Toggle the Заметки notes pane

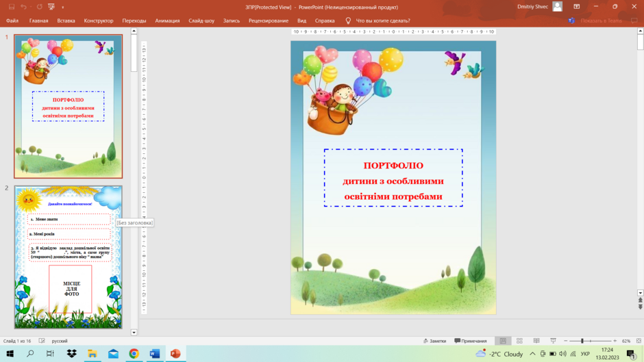pyautogui.click(x=434, y=341)
